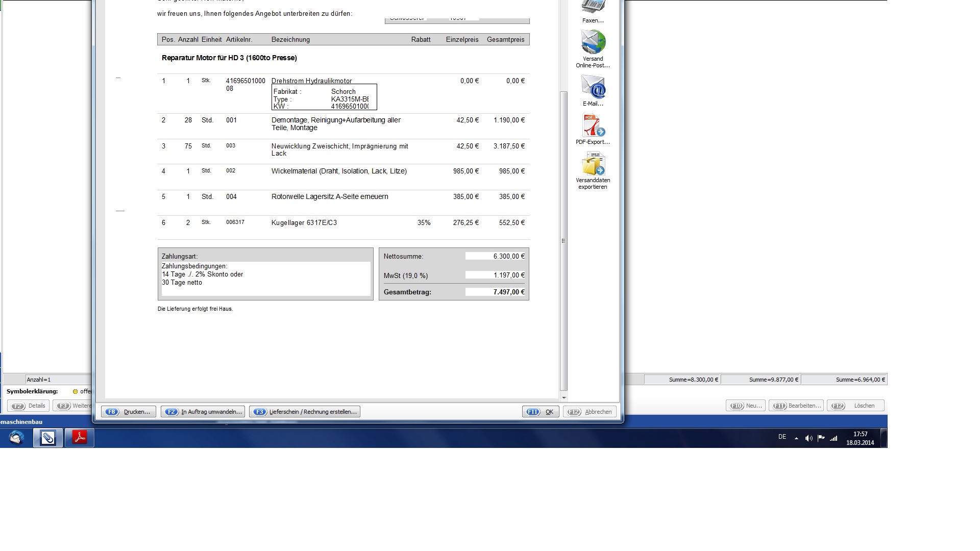Click the 3.187,50 € total price
Screen dimensions: 980x551
point(509,146)
